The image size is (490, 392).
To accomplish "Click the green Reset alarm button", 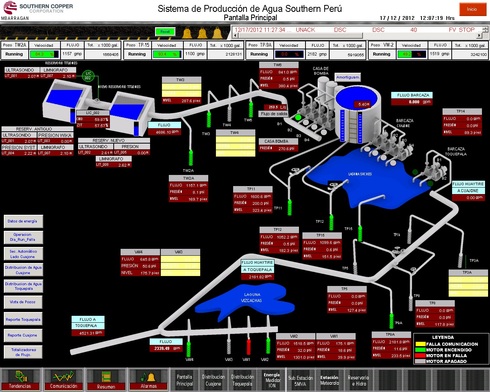I will pos(165,32).
